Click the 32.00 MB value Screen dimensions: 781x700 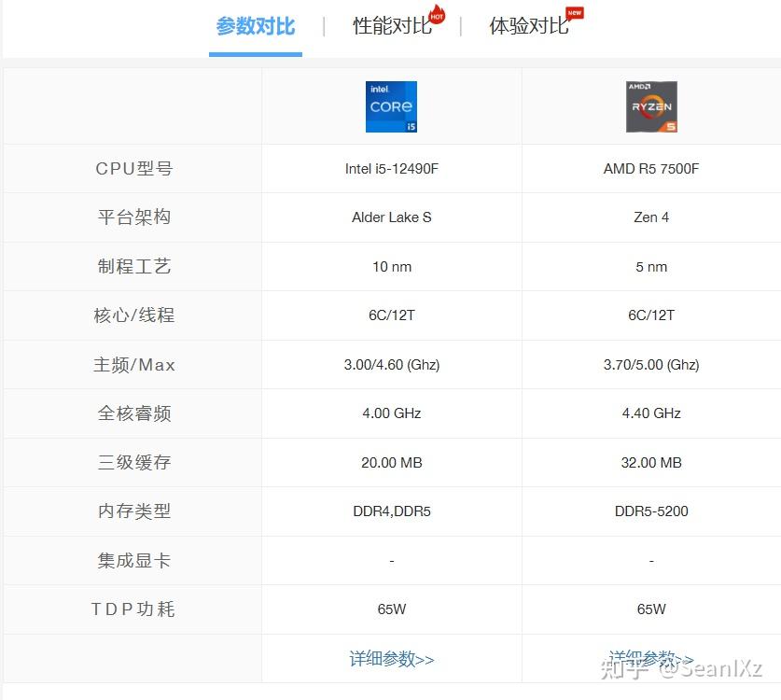(x=651, y=462)
